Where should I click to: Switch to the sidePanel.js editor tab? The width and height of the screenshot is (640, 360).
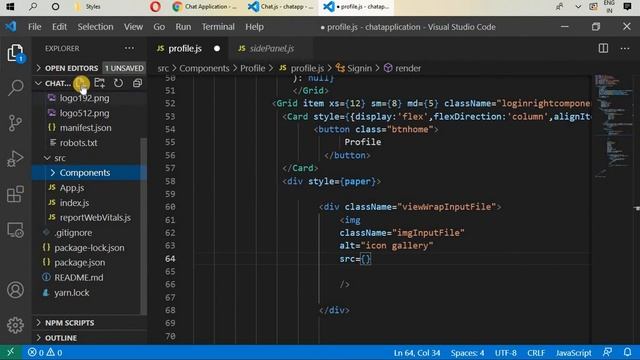point(271,48)
